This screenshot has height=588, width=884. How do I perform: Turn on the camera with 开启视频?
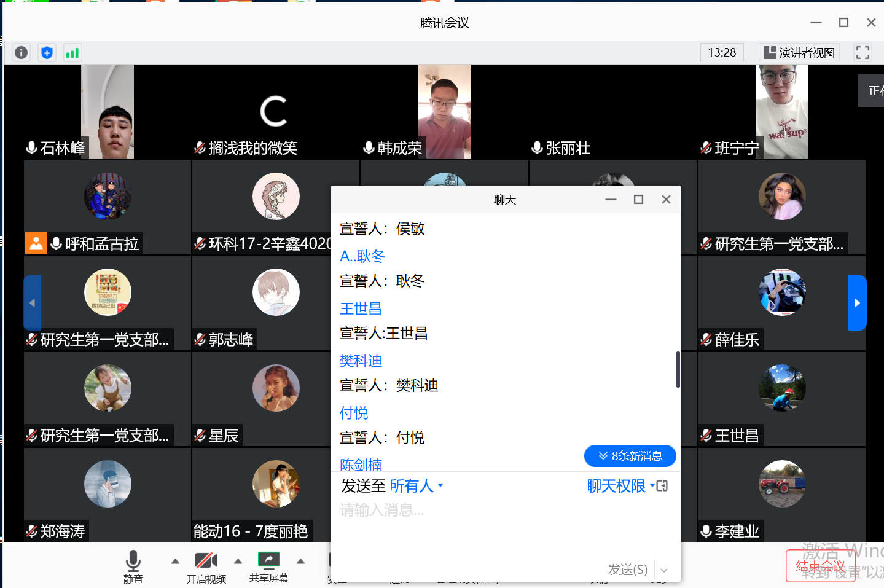click(x=206, y=566)
